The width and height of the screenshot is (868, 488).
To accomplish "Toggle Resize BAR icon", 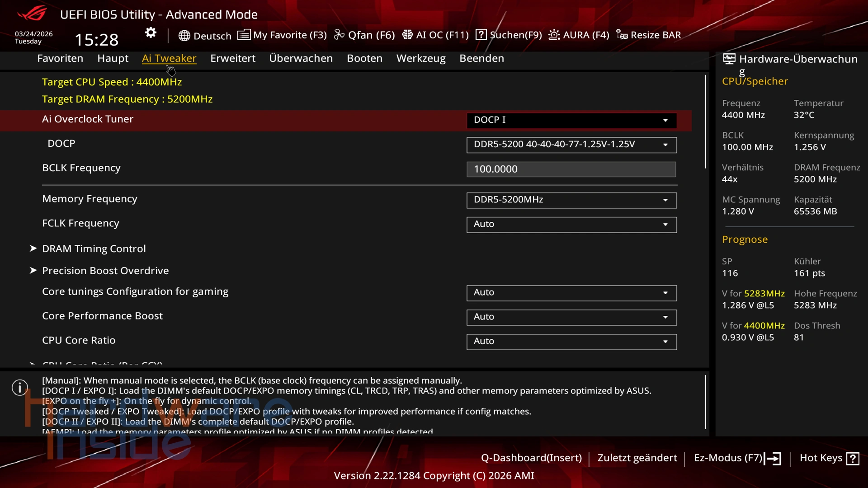I will click(x=622, y=35).
